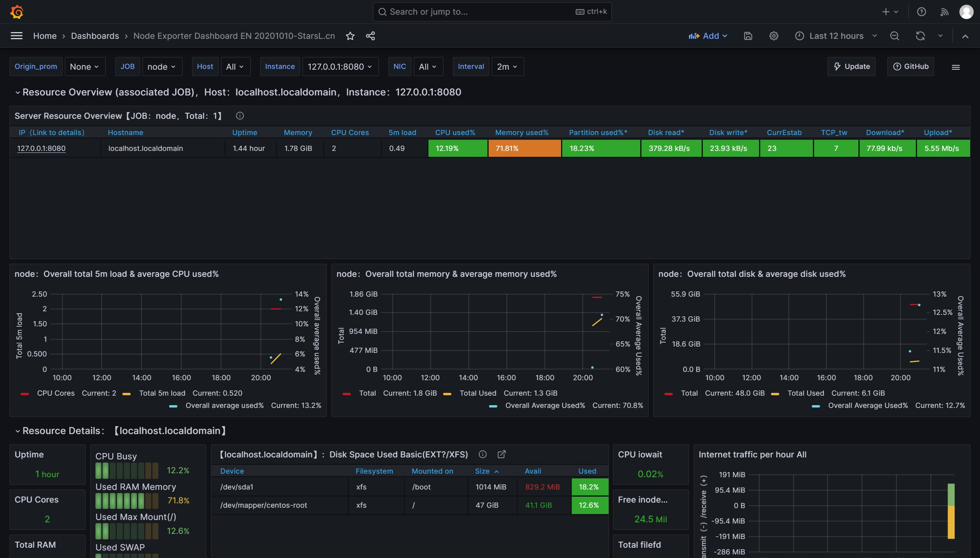The width and height of the screenshot is (980, 558).
Task: Toggle Total Used series in memory legend
Action: pos(478,393)
